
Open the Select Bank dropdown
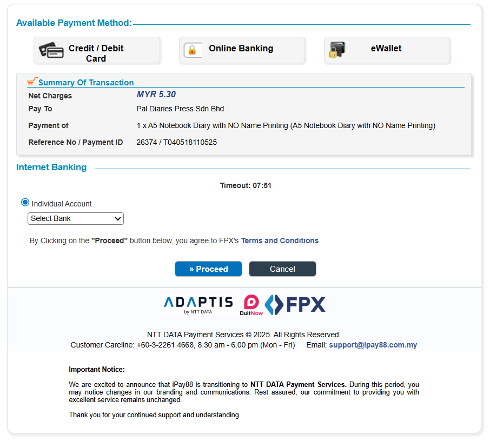click(76, 218)
